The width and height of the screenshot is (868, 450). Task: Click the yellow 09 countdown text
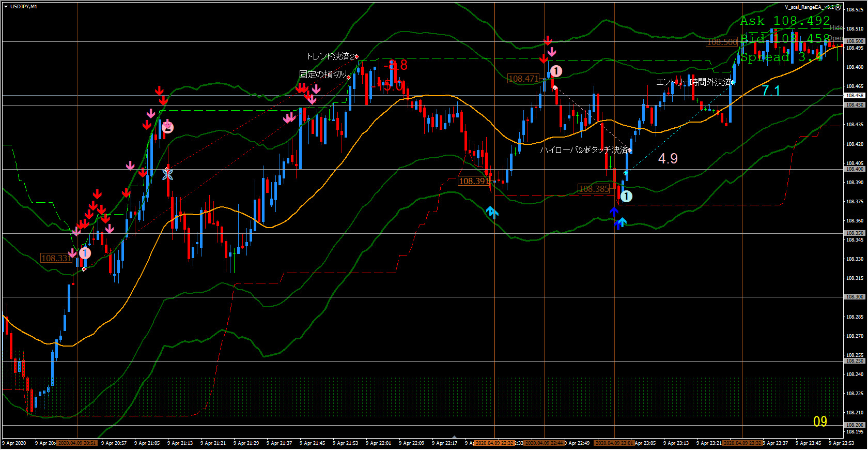click(820, 422)
